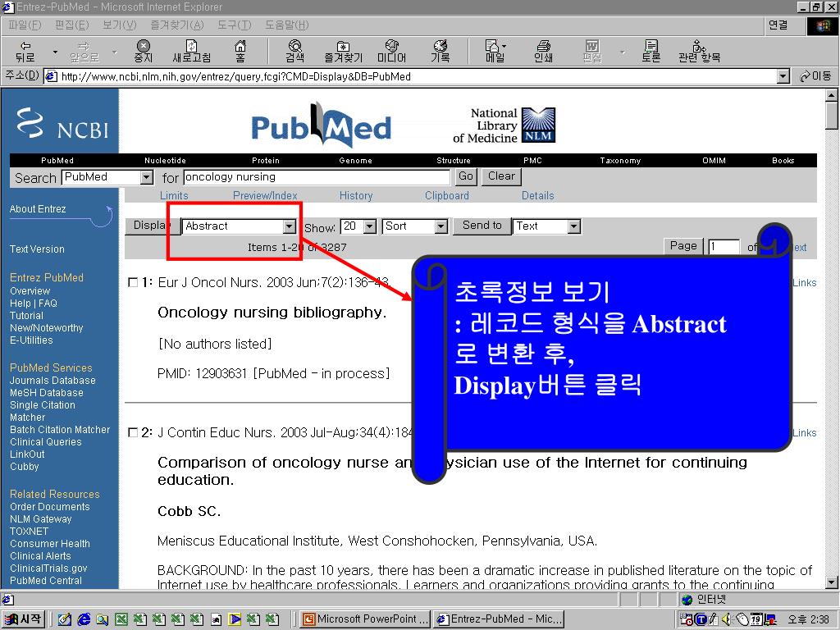Open the Tools (도구) menu
This screenshot has width=840, height=630.
tap(234, 25)
